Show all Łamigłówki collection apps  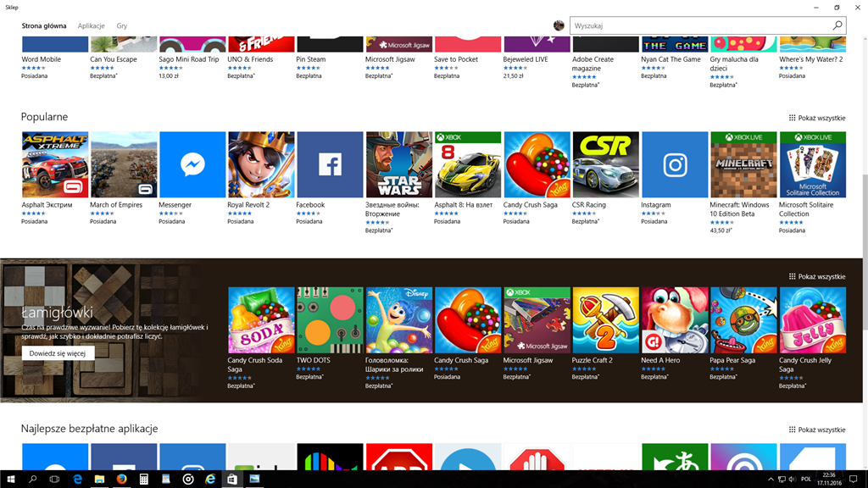(817, 277)
